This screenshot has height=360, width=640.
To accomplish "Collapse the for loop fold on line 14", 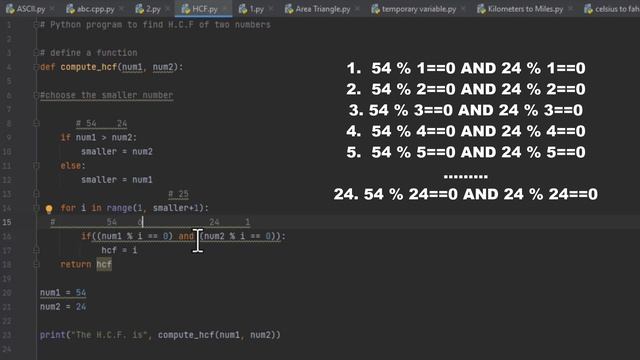I will (36, 208).
